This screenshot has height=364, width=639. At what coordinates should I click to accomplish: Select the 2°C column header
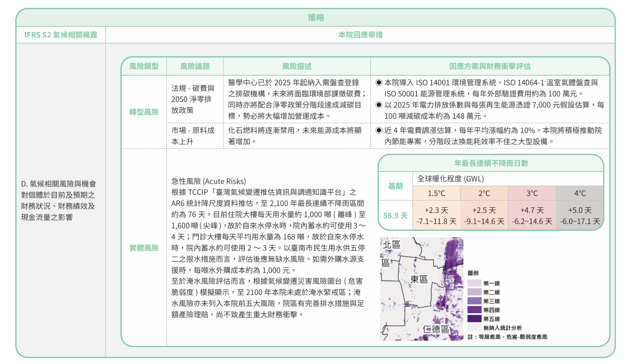pyautogui.click(x=484, y=193)
